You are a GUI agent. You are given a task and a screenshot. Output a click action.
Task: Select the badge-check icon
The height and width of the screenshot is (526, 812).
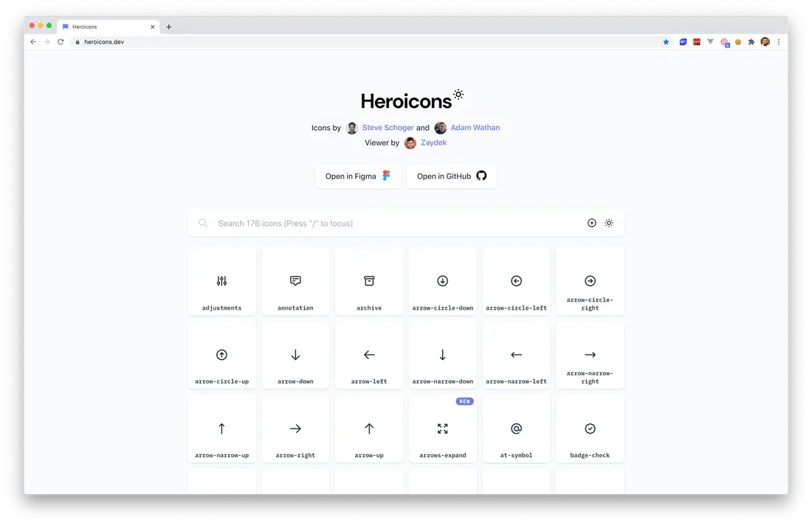pyautogui.click(x=590, y=428)
